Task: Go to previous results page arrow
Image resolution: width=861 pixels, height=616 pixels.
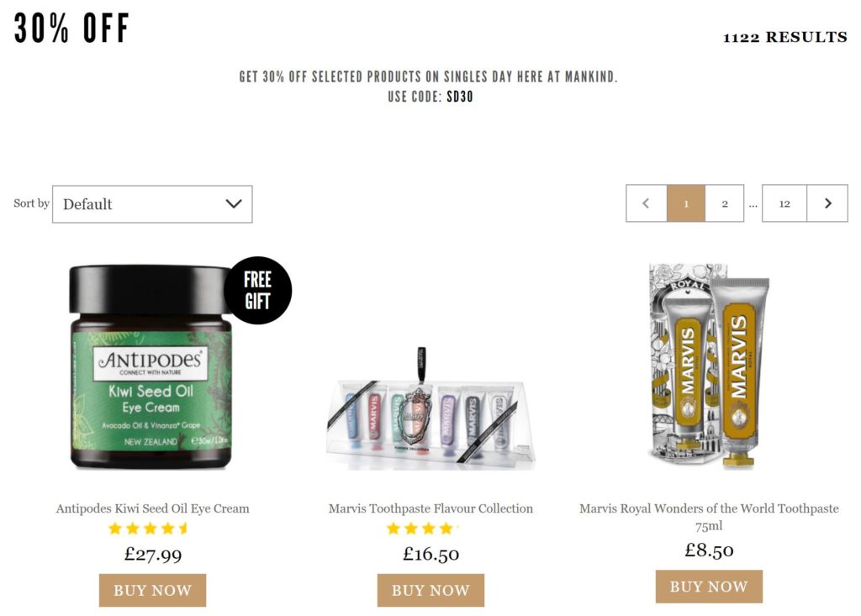Action: [x=647, y=203]
